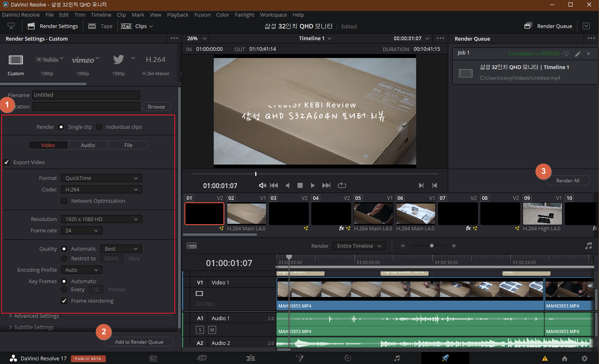The image size is (599, 364).
Task: Select Restrict to bitrate radio button
Action: click(64, 258)
